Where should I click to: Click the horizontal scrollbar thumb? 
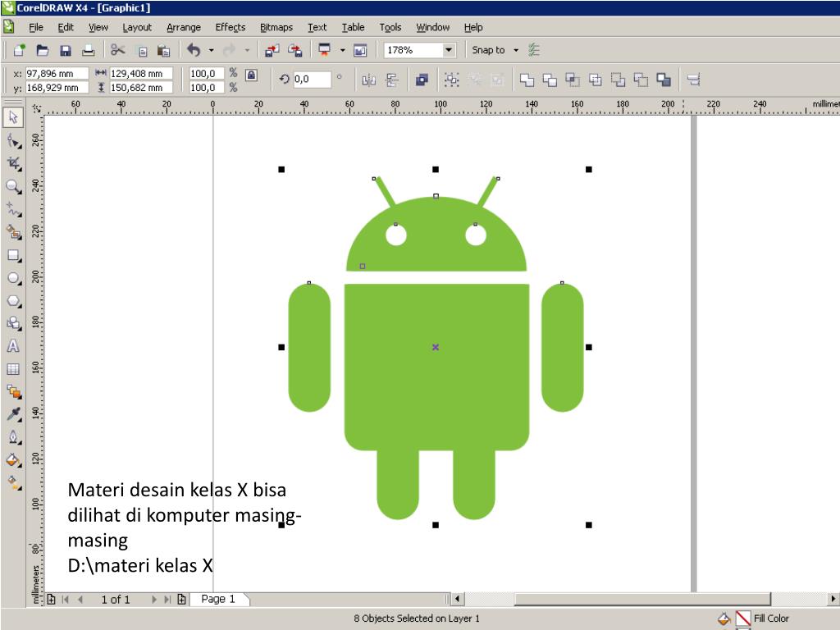coord(642,599)
